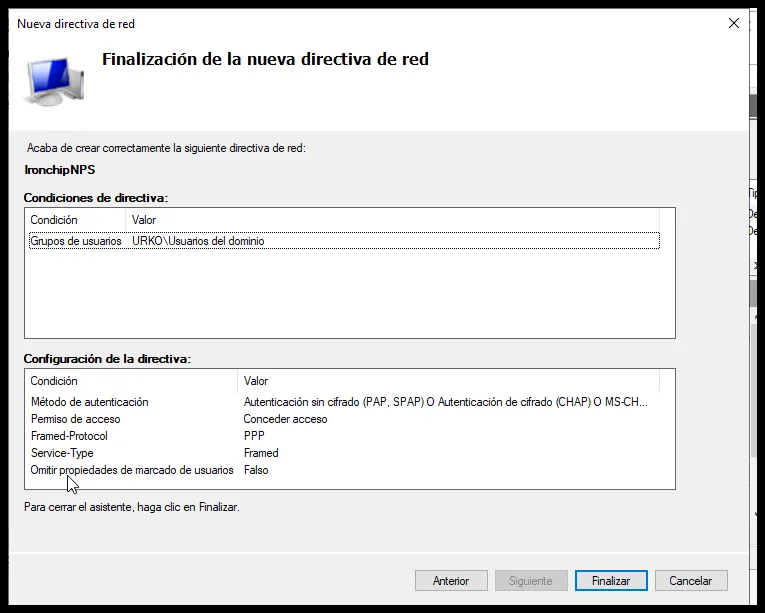Click the Valor header in conditions list
765x613 pixels.
coord(392,220)
